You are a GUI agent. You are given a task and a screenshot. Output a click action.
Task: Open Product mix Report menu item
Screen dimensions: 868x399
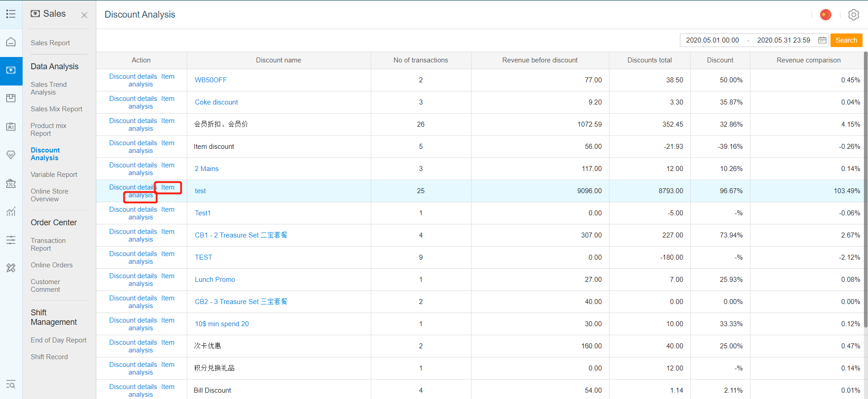point(48,129)
